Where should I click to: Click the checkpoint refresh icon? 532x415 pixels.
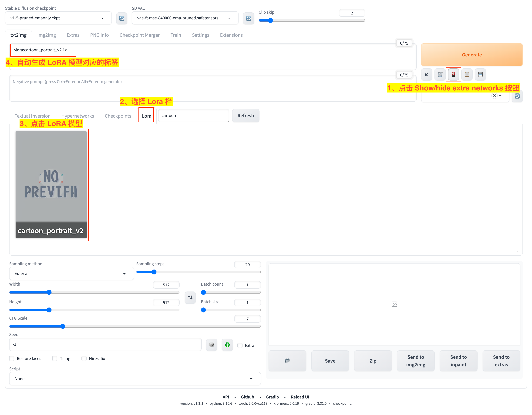121,18
